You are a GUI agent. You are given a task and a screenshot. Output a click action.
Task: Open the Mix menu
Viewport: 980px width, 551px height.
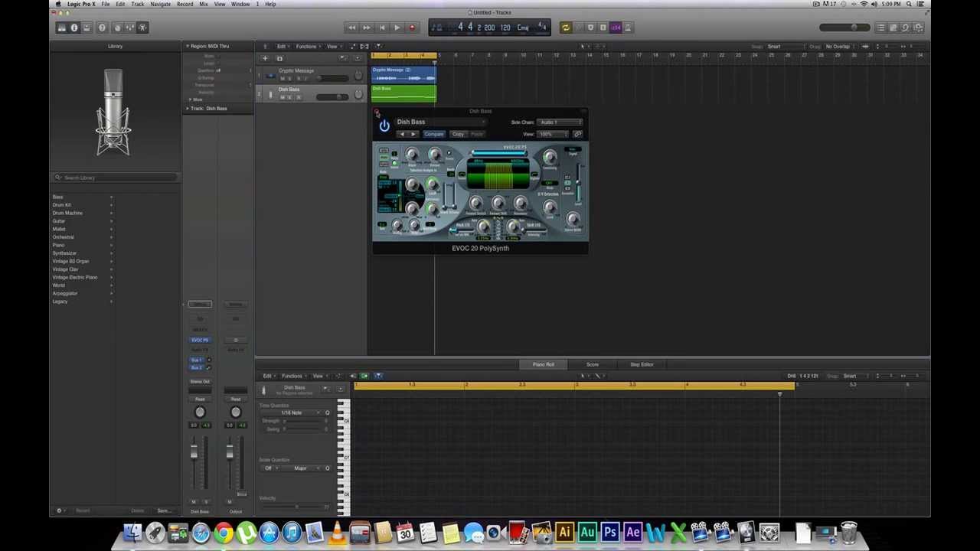coord(204,4)
